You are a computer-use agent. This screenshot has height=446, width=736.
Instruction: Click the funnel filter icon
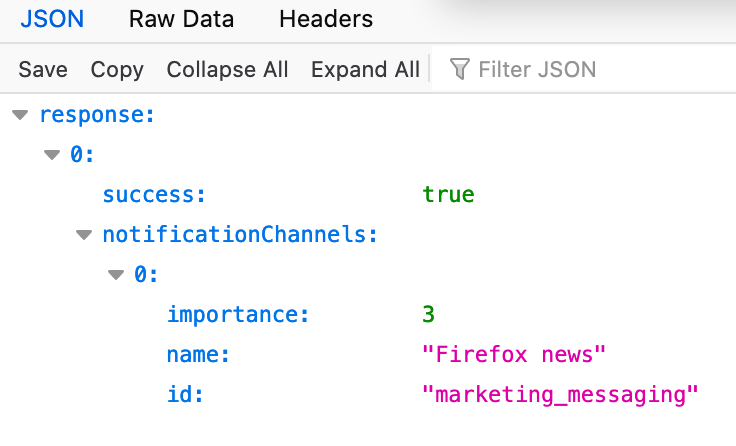(459, 69)
